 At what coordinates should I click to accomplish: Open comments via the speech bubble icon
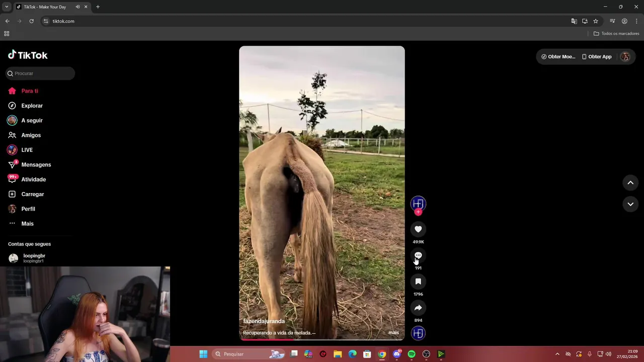pyautogui.click(x=418, y=255)
